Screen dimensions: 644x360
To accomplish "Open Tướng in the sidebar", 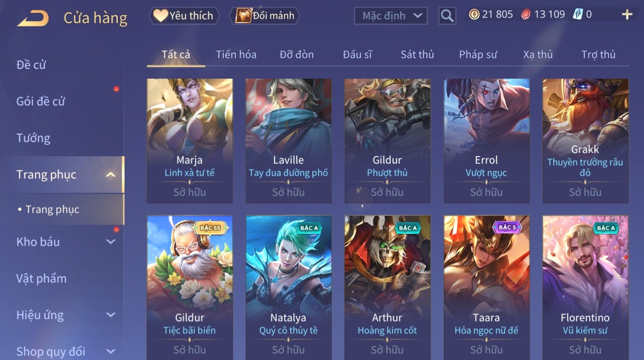I will pos(33,138).
